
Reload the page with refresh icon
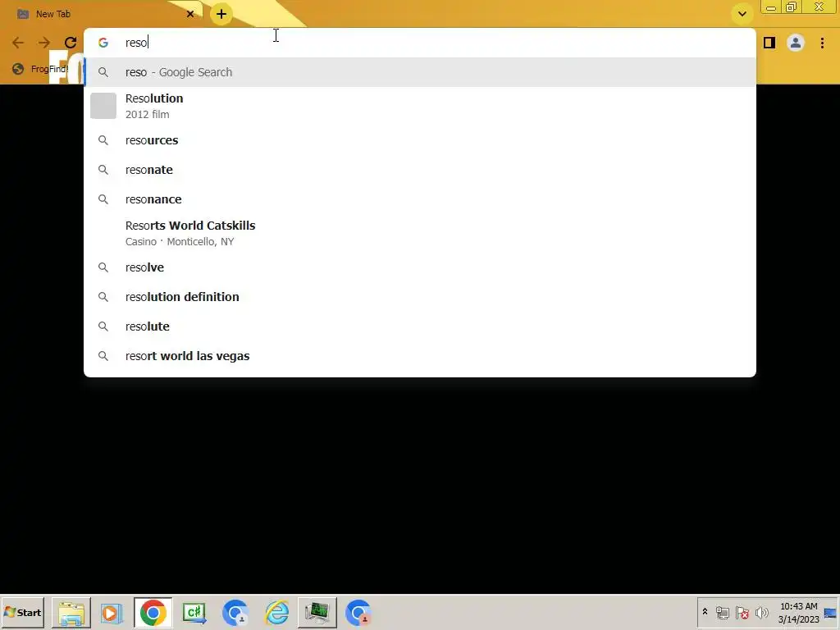point(71,43)
